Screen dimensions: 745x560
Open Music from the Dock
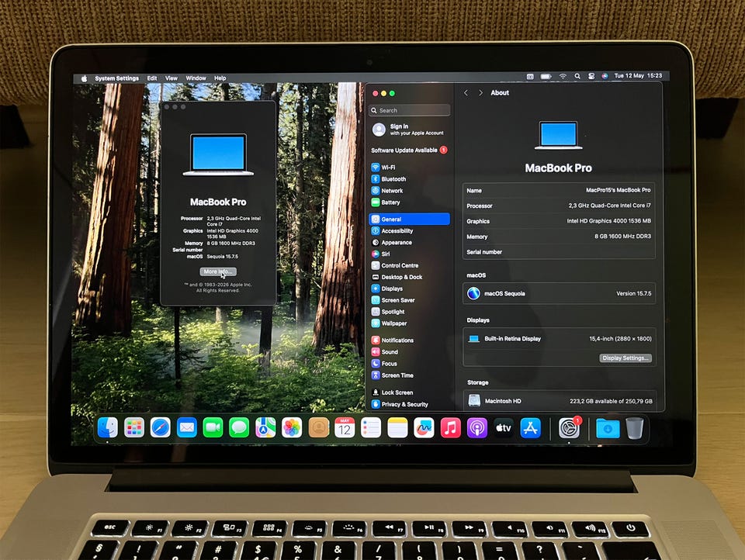tap(450, 428)
